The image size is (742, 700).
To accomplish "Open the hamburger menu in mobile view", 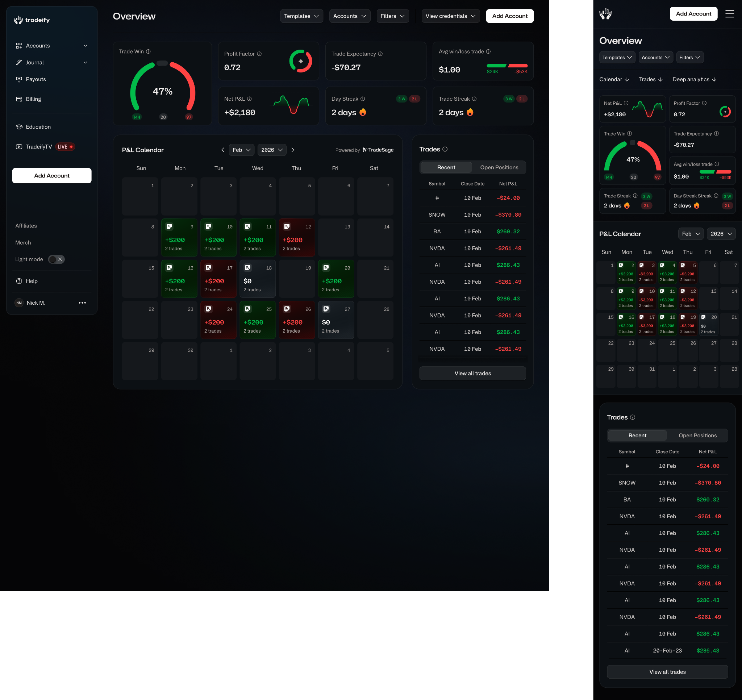I will point(730,14).
